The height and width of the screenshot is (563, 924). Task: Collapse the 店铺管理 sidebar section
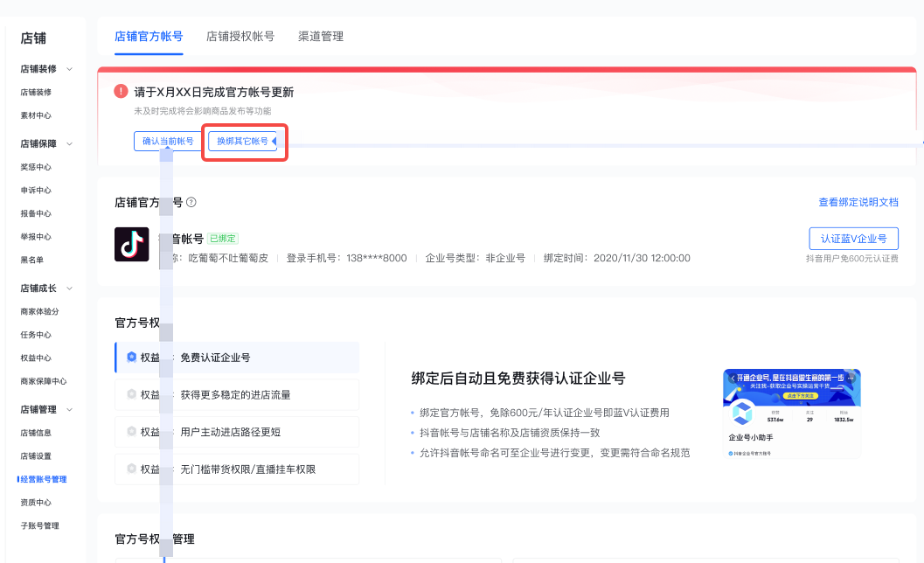tap(70, 409)
